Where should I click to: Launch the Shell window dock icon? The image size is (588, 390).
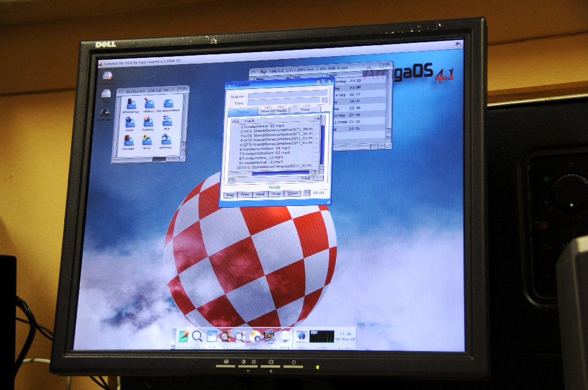(211, 336)
